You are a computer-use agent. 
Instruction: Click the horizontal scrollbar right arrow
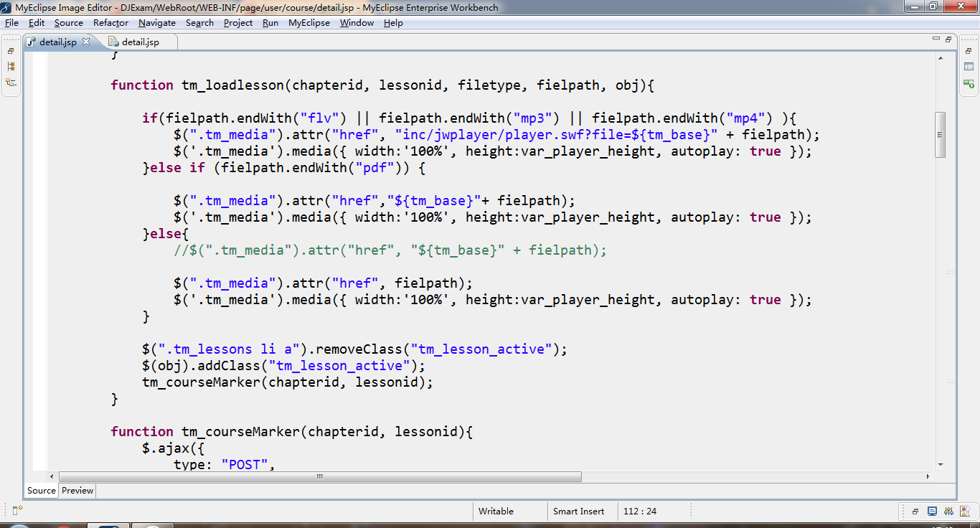click(x=928, y=476)
